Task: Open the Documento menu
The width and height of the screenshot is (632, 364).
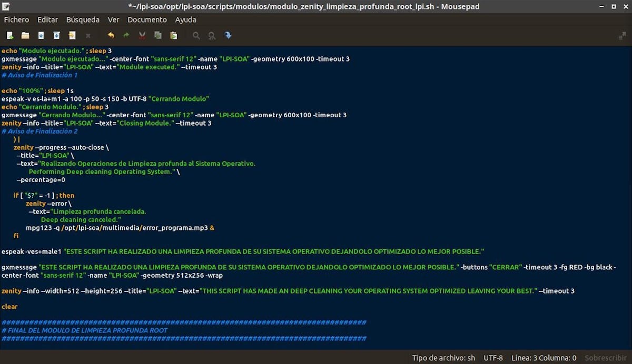Action: [147, 19]
